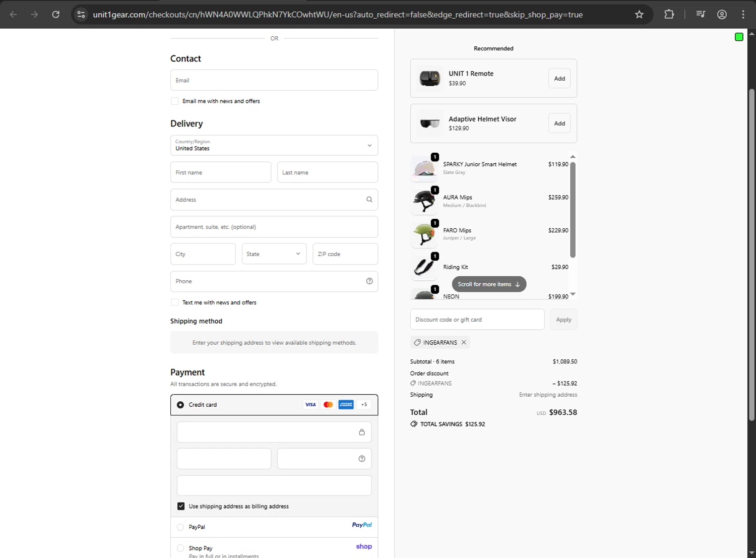Click the American Express logo
Screen dimensions: 756x558
(x=346, y=405)
